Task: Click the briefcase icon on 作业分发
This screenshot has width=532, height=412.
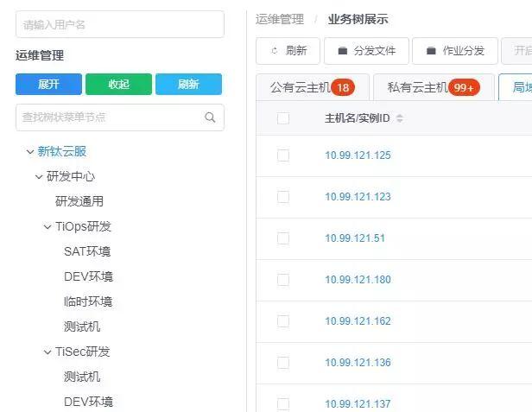Action: click(431, 51)
